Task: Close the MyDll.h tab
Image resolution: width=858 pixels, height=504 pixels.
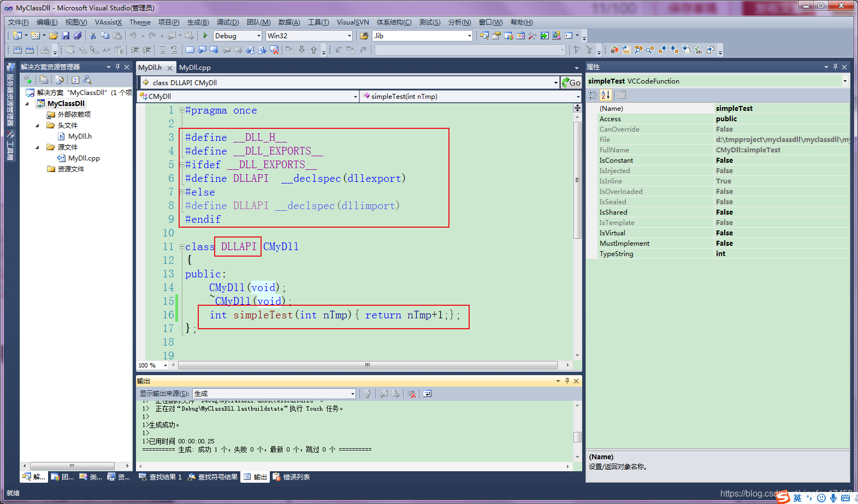Action: point(170,68)
